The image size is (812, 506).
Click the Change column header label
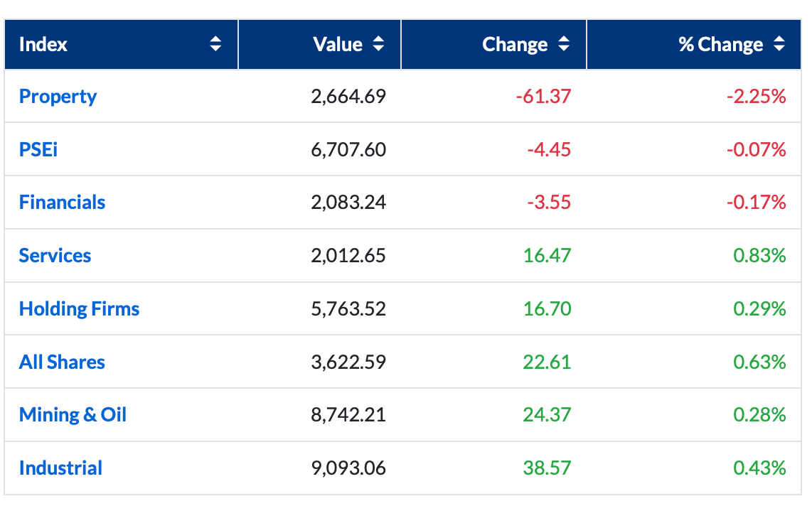515,45
